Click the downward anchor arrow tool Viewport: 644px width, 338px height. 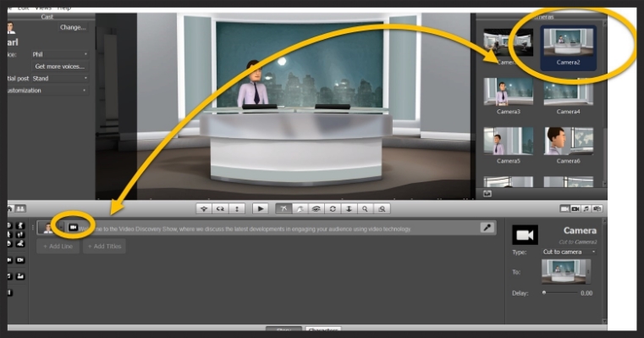349,209
